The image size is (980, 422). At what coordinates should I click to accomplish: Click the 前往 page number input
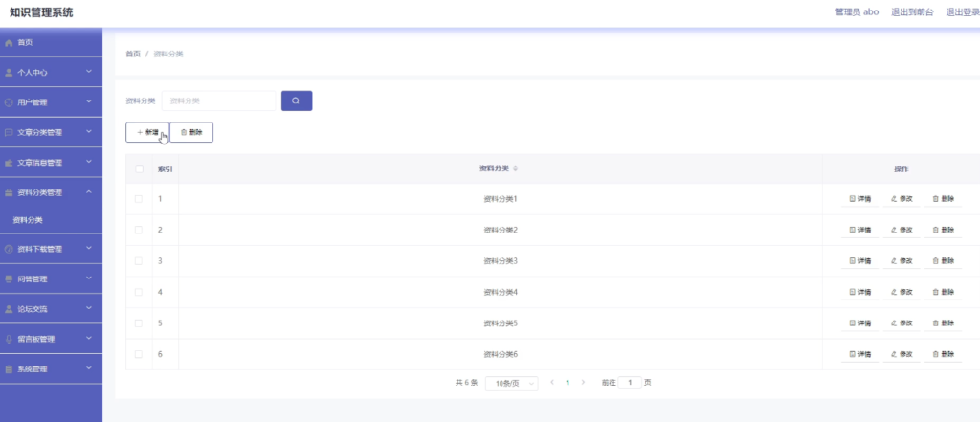[x=630, y=382]
